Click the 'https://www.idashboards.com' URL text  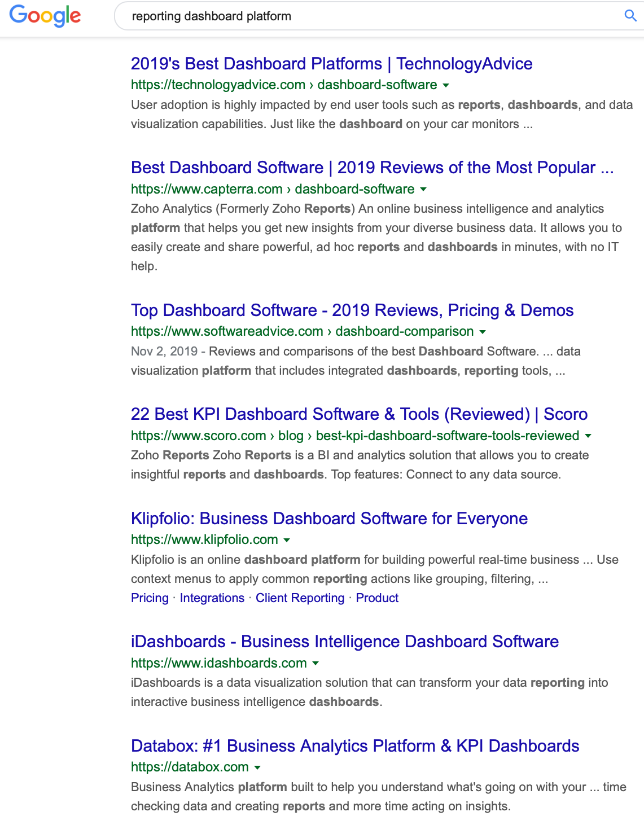pos(219,663)
